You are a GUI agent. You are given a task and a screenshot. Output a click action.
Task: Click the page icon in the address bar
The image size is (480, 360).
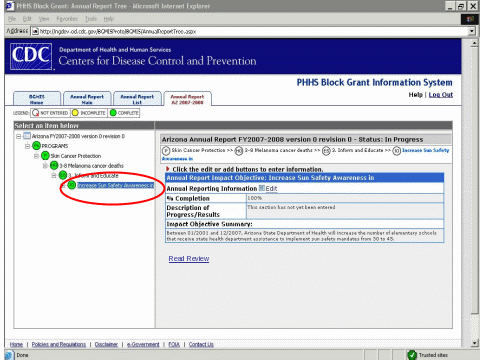(x=35, y=31)
